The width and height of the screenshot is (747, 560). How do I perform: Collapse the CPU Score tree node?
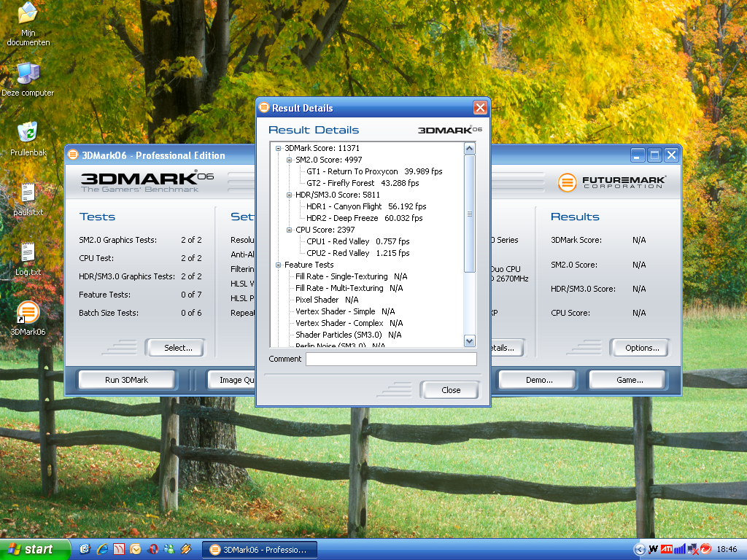tap(289, 230)
